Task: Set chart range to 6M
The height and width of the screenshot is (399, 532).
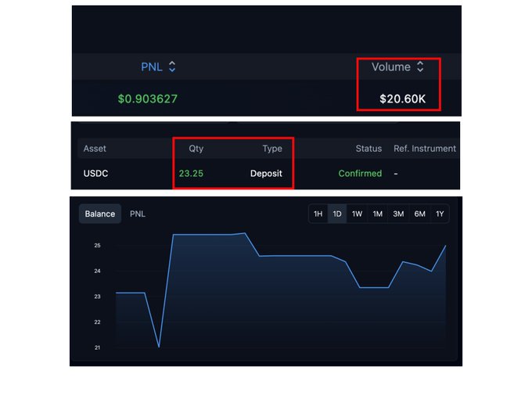Action: pyautogui.click(x=419, y=214)
